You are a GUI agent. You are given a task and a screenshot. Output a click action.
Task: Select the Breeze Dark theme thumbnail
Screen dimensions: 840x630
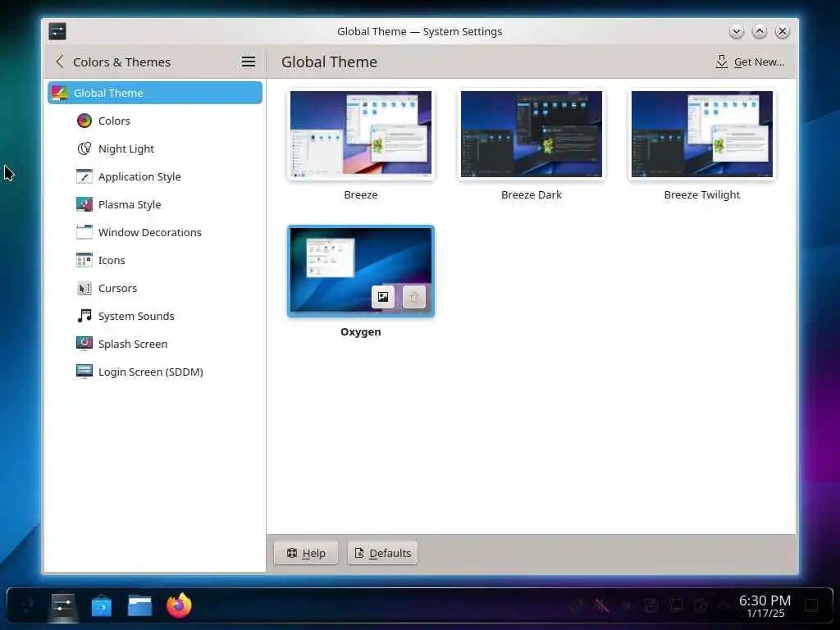tap(532, 134)
